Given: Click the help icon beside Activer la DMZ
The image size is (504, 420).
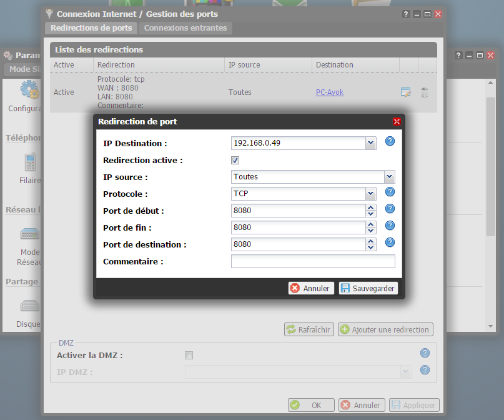Looking at the screenshot, I should [425, 353].
